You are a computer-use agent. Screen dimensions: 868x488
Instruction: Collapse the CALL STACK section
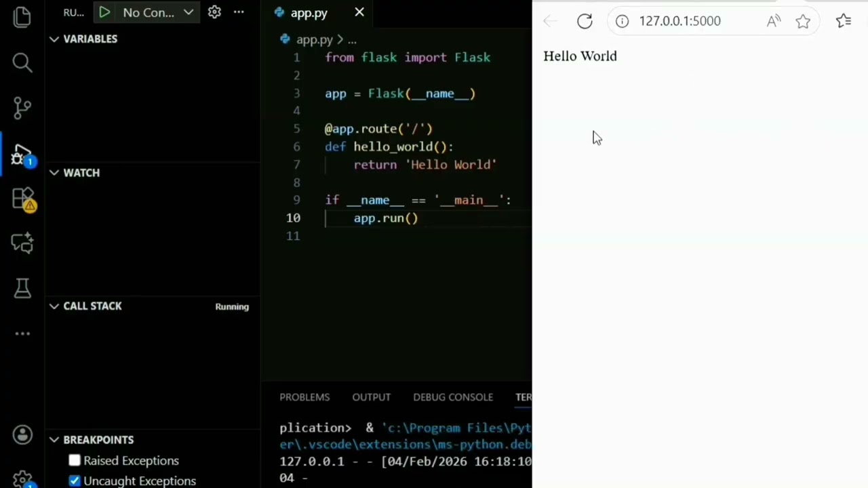(54, 306)
